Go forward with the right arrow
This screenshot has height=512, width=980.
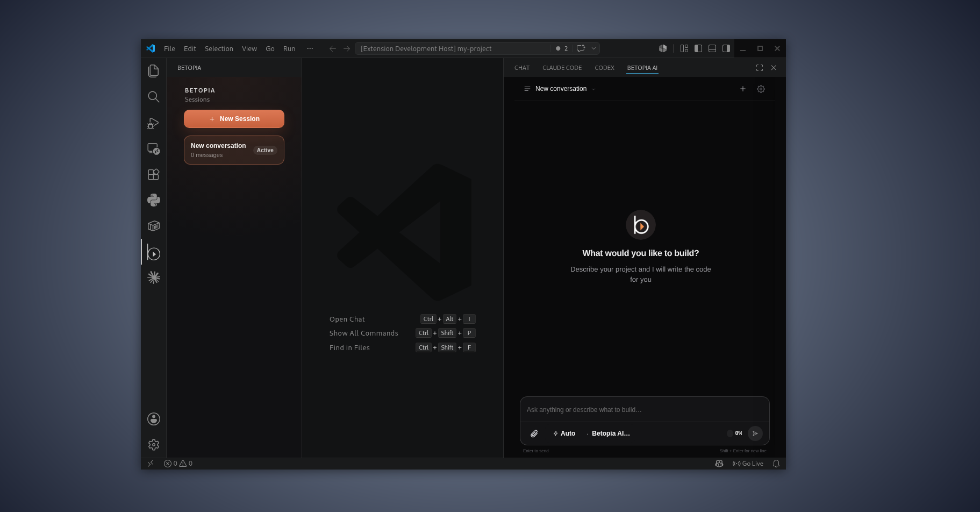pyautogui.click(x=347, y=48)
